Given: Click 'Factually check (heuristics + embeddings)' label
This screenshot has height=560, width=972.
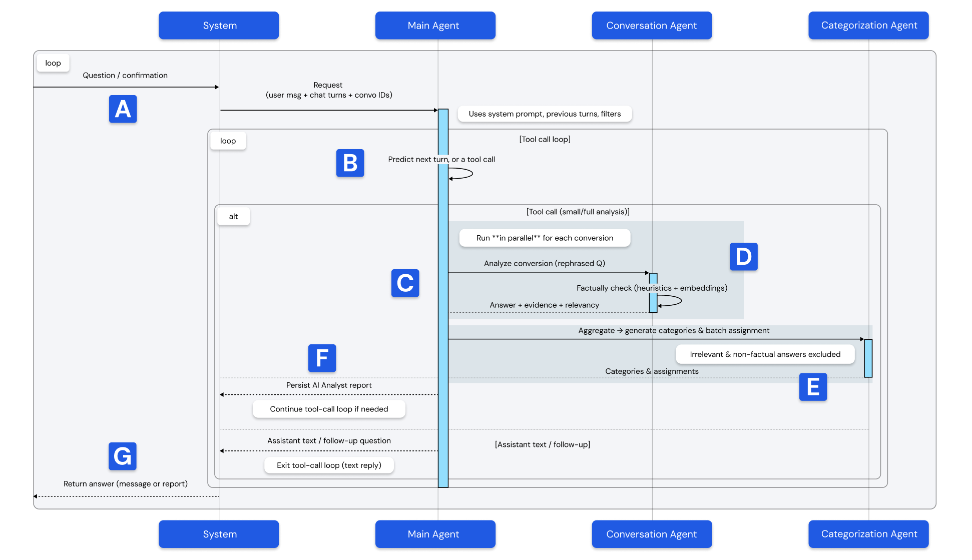Looking at the screenshot, I should point(652,288).
